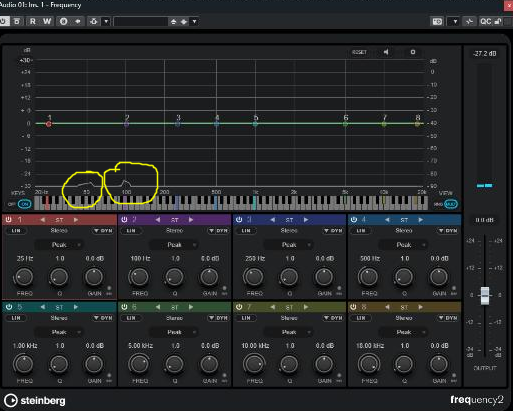Click the side-chain activation icon
Viewport: 513px width, 411px height.
(x=94, y=21)
